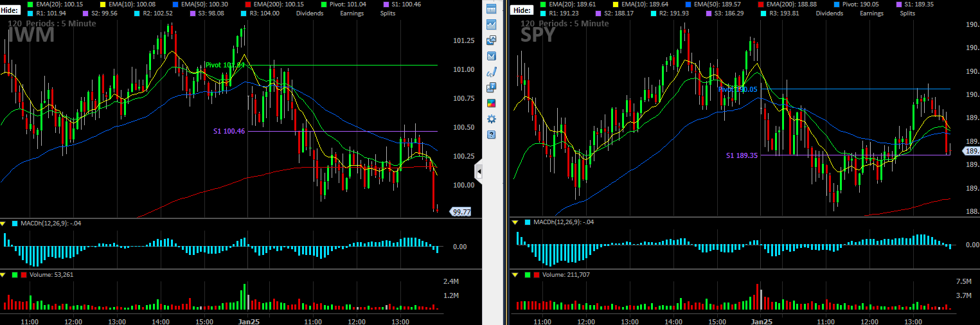This screenshot has height=325, width=980.
Task: Click the cyan MACDh color swatch on IWM
Action: pyautogui.click(x=15, y=224)
